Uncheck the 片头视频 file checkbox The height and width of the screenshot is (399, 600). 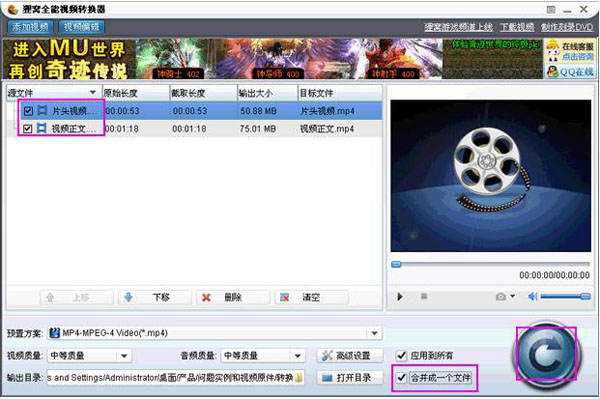click(x=28, y=111)
